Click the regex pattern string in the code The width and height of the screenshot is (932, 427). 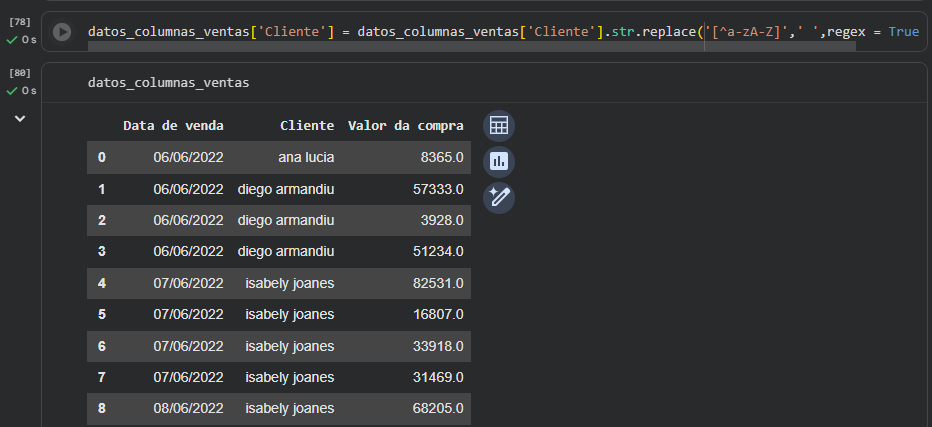[x=743, y=32]
